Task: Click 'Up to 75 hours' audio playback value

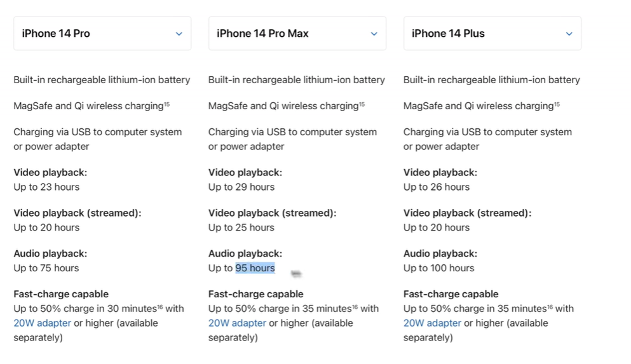Action: 46,268
